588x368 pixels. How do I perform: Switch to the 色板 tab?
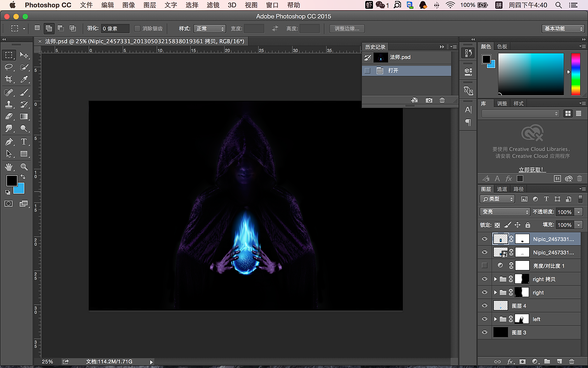click(x=502, y=46)
